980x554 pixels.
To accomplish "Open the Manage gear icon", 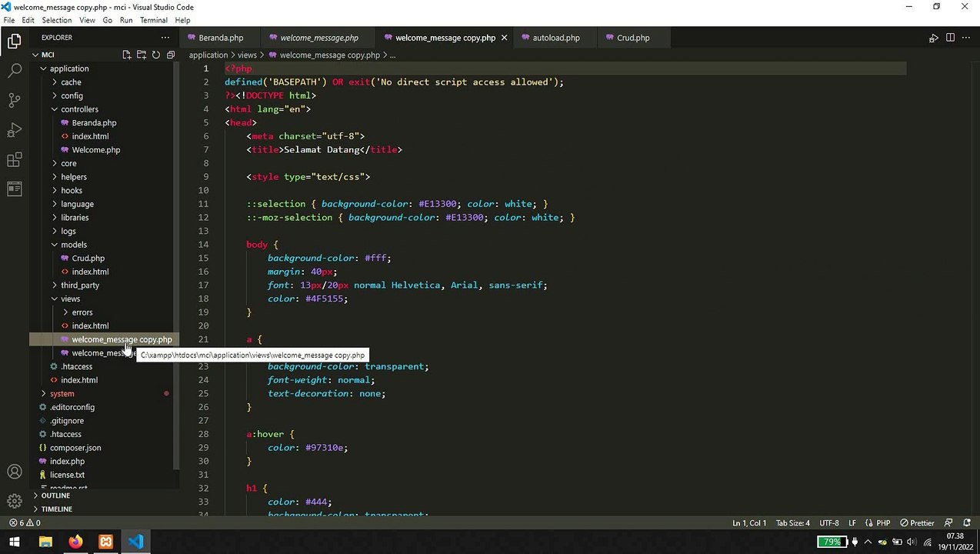I will click(x=14, y=501).
